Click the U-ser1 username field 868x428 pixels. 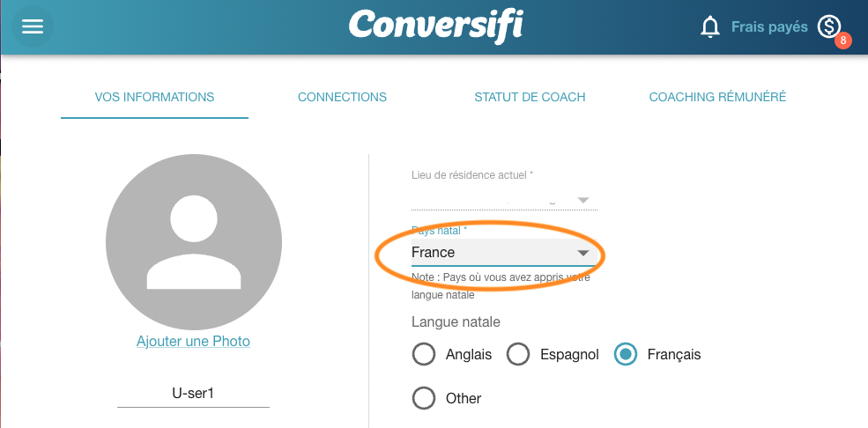pos(193,393)
